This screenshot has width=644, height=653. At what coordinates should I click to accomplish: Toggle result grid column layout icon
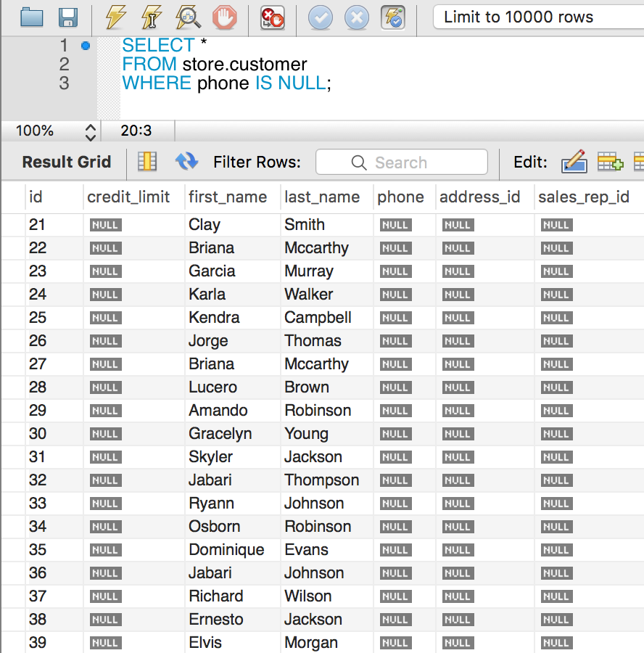(x=147, y=162)
